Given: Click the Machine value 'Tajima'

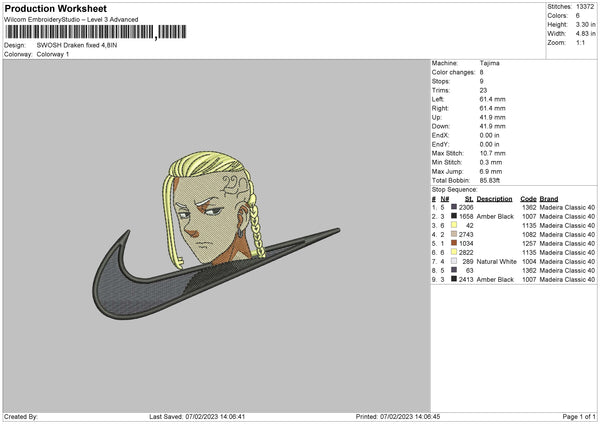Looking at the screenshot, I should [x=489, y=63].
